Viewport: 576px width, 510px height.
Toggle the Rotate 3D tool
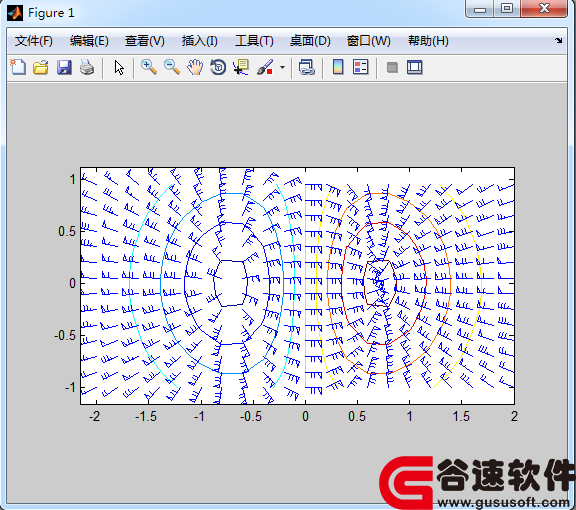point(218,68)
